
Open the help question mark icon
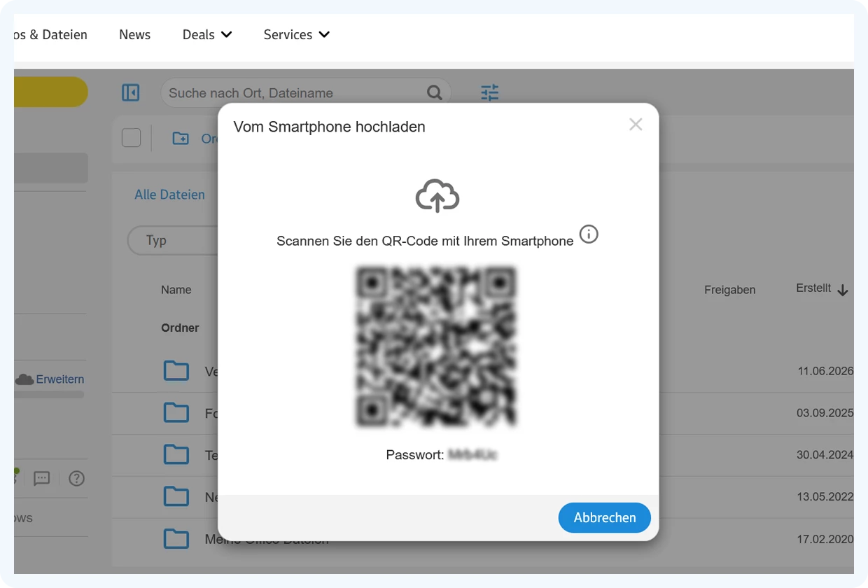76,479
